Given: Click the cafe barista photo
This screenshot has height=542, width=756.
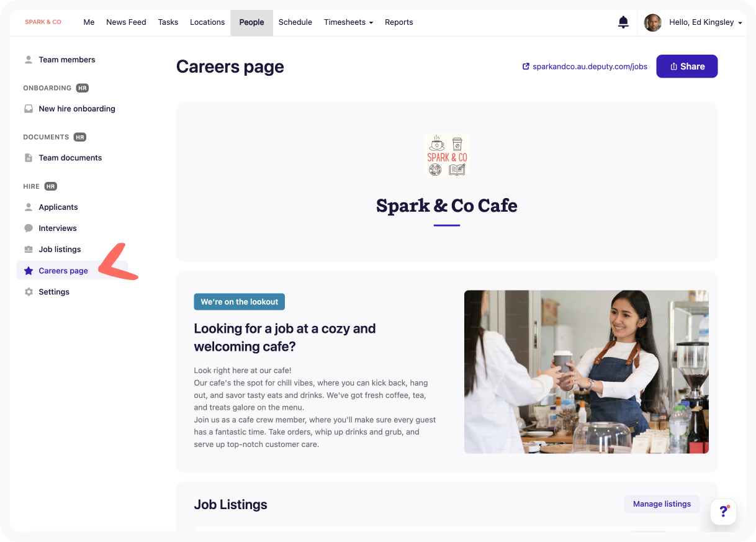Looking at the screenshot, I should [587, 372].
